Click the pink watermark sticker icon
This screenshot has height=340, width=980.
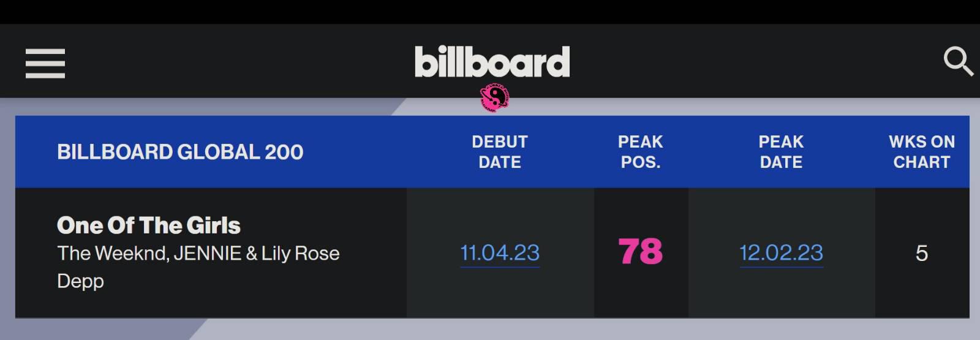(495, 97)
